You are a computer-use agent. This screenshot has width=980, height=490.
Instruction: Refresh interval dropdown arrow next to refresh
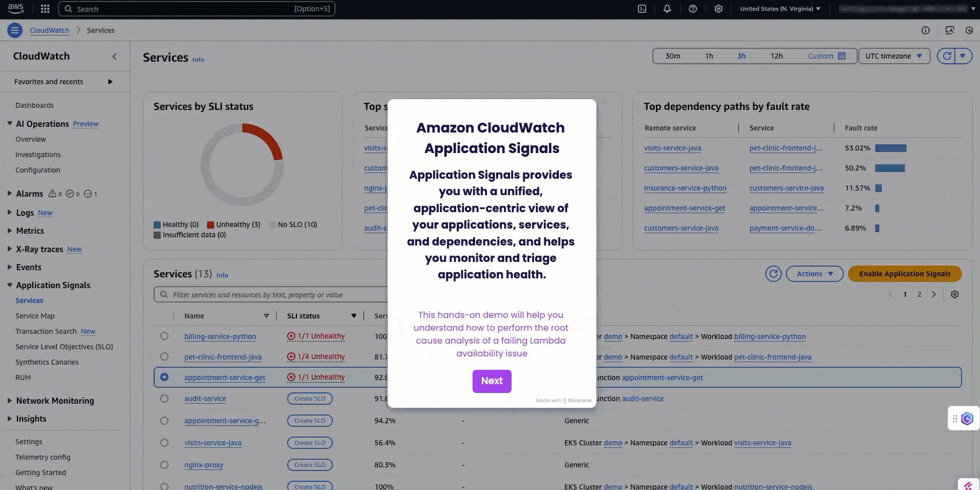(x=964, y=56)
